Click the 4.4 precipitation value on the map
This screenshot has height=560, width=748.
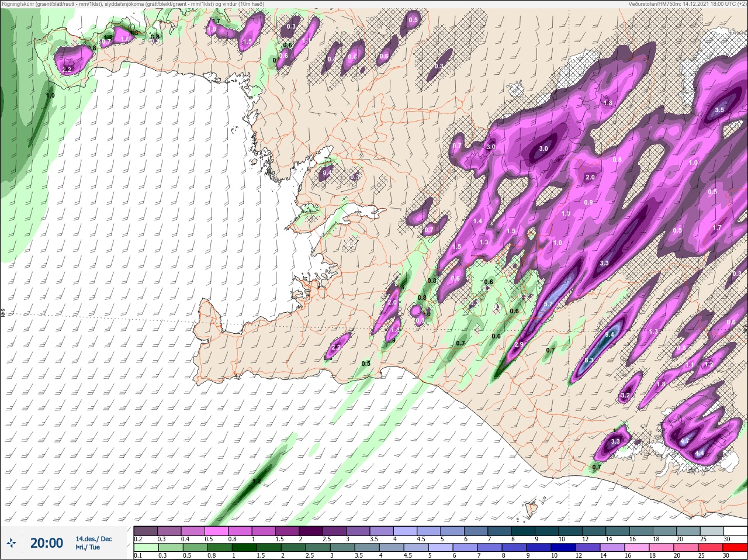(699, 454)
